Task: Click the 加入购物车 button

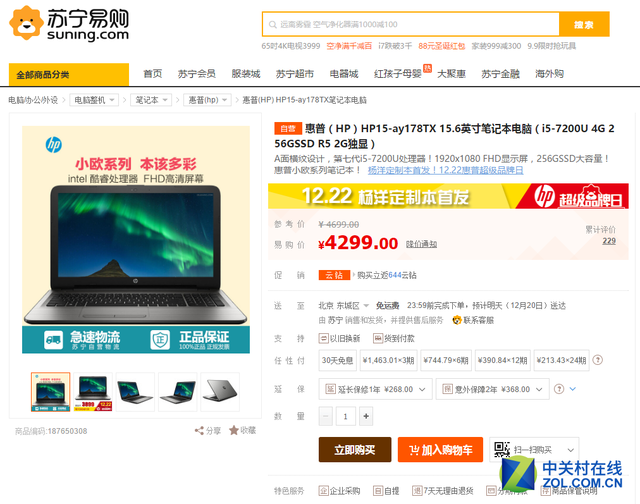Action: (x=440, y=450)
